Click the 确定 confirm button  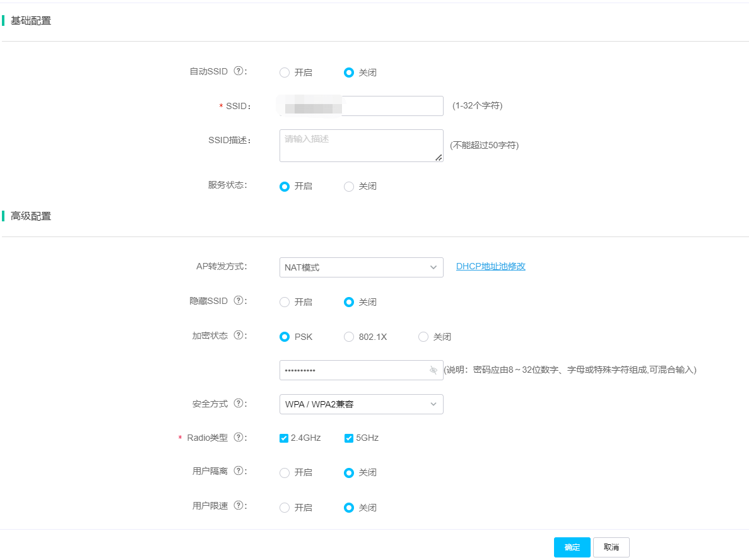pyautogui.click(x=572, y=547)
